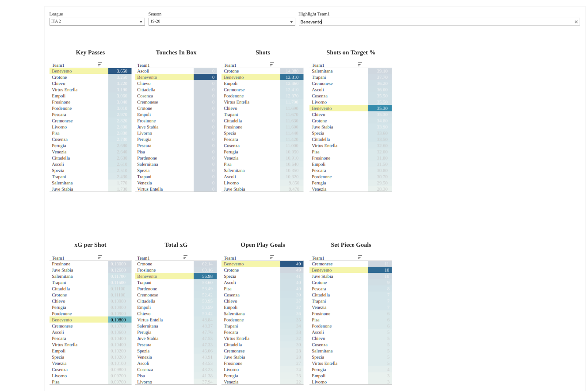Select Crotone in the Shots table

click(231, 71)
